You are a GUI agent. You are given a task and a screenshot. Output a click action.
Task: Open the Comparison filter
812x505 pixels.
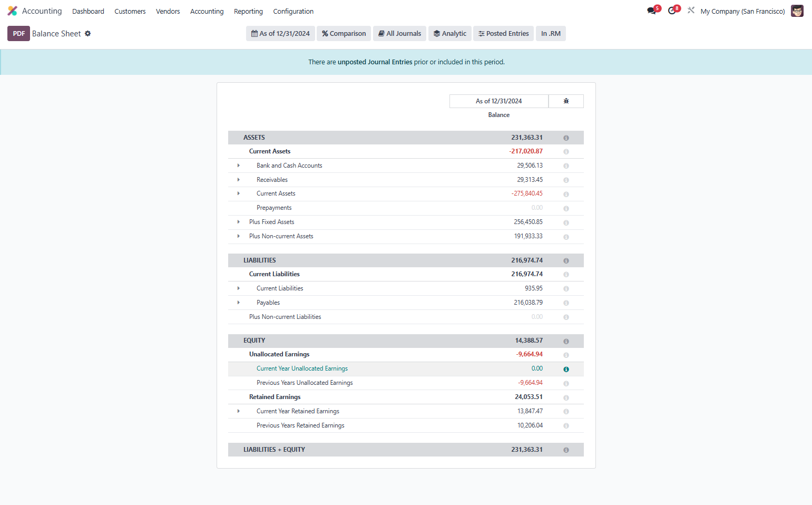click(344, 33)
